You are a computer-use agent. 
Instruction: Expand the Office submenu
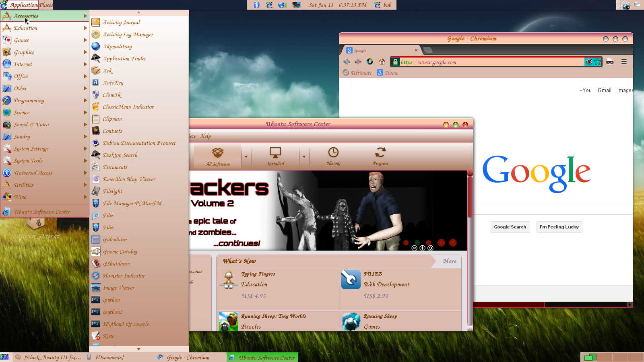pyautogui.click(x=45, y=76)
